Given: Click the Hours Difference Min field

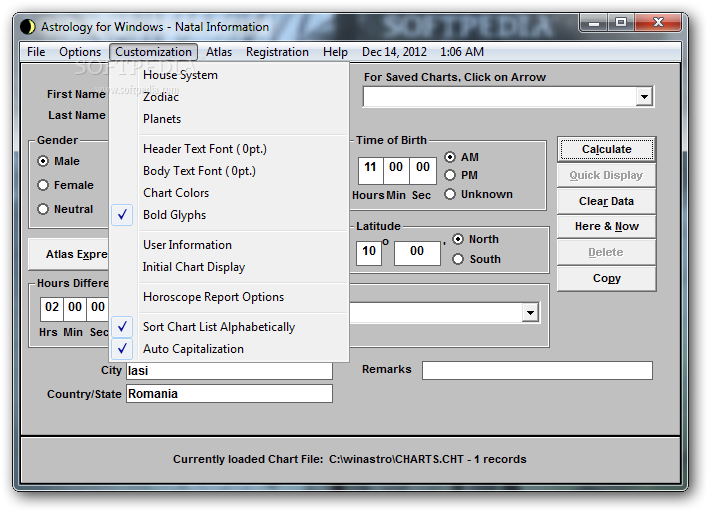Looking at the screenshot, I should 75,309.
